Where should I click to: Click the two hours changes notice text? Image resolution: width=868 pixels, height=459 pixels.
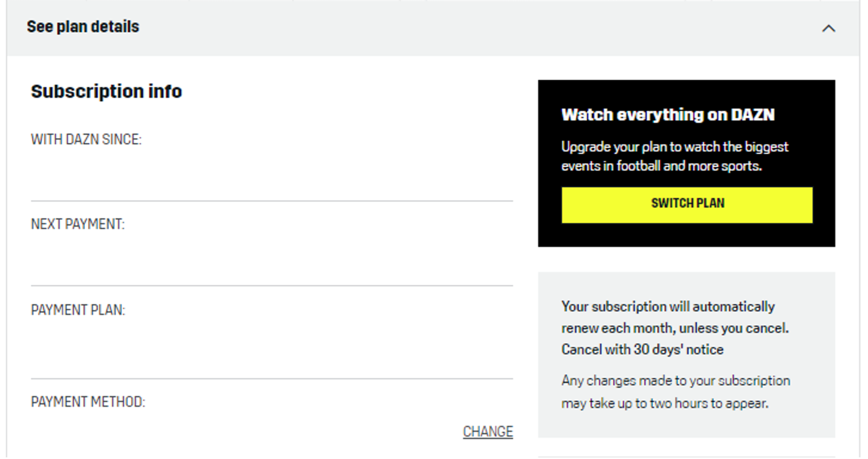click(675, 392)
